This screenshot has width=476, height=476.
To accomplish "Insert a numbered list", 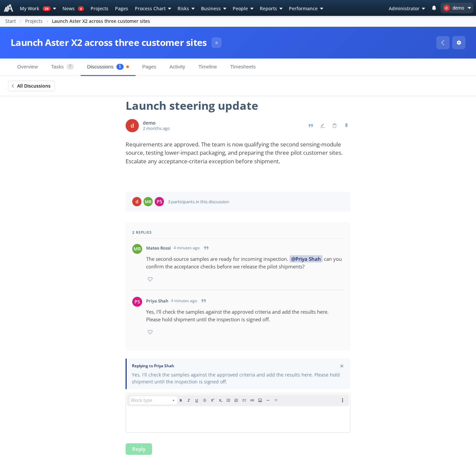I will point(236,400).
